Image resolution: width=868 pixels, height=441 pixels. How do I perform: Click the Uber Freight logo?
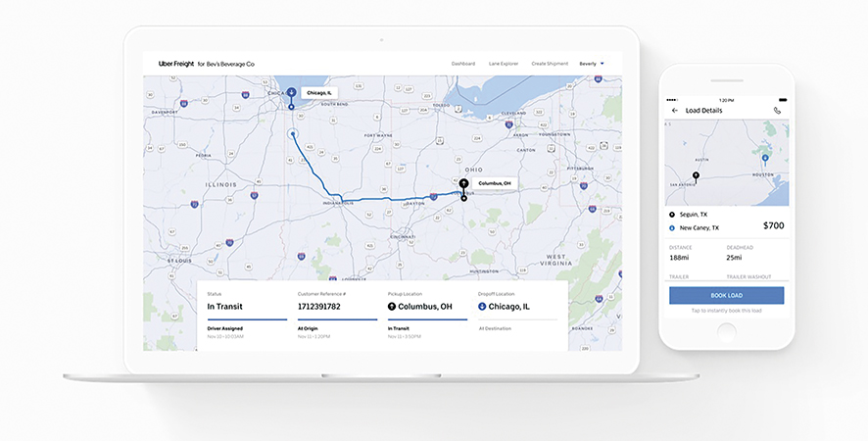pyautogui.click(x=176, y=64)
